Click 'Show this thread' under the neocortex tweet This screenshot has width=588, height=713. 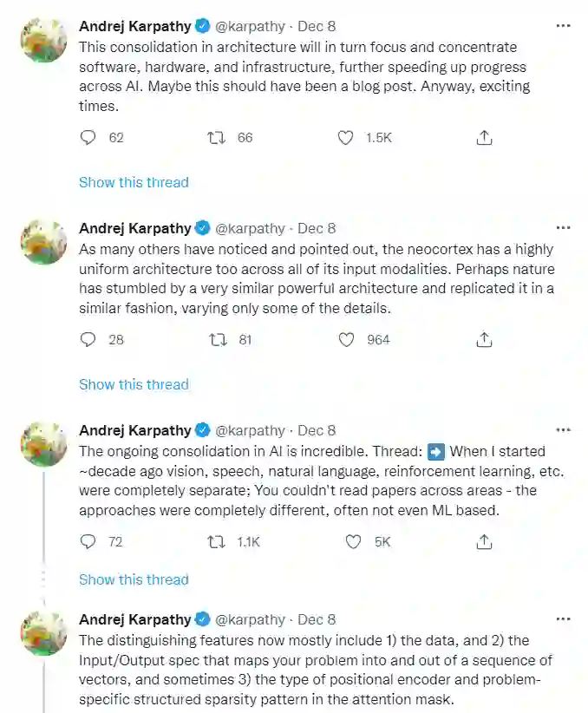click(134, 384)
